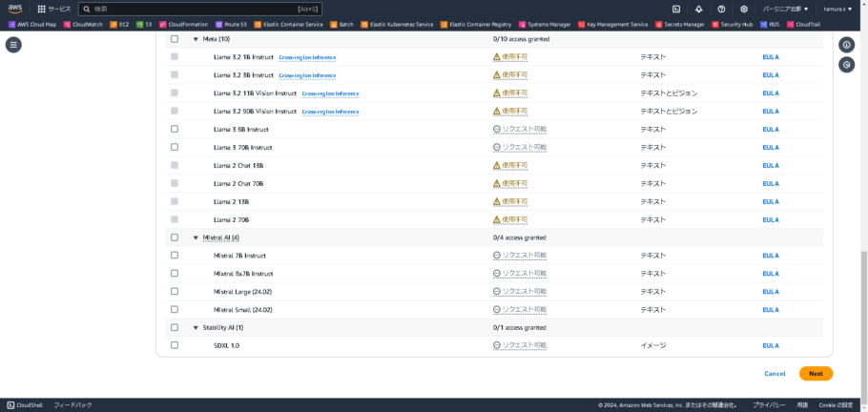The image size is (868, 412).
Task: Click request-available status for SDXL 1.0
Action: [519, 345]
